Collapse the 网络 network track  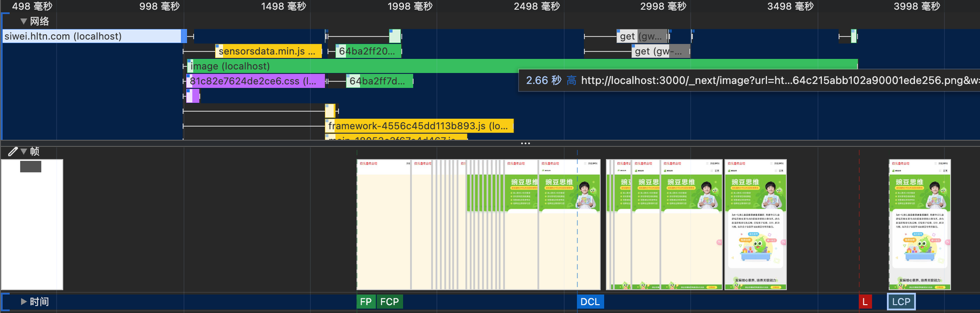pyautogui.click(x=24, y=21)
